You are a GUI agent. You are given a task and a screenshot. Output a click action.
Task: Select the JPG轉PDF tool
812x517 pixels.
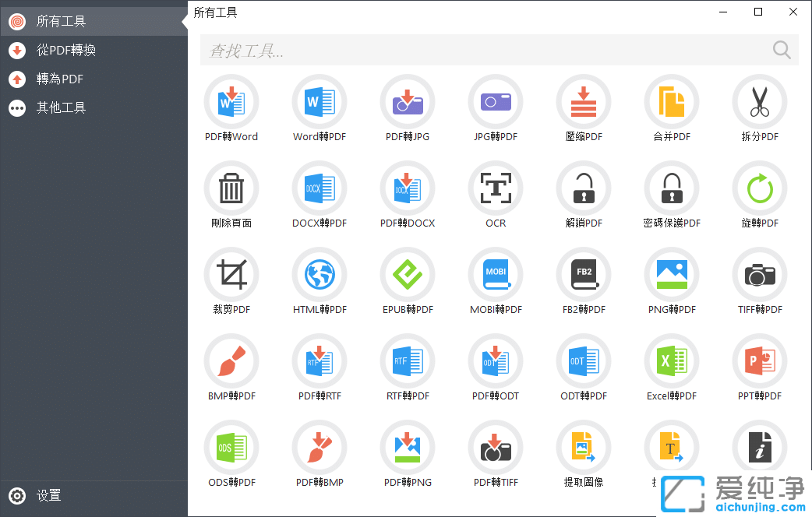(496, 109)
